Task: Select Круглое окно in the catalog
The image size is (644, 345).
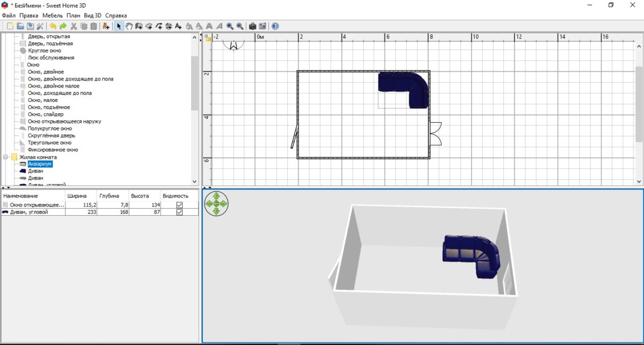Action: click(x=45, y=50)
